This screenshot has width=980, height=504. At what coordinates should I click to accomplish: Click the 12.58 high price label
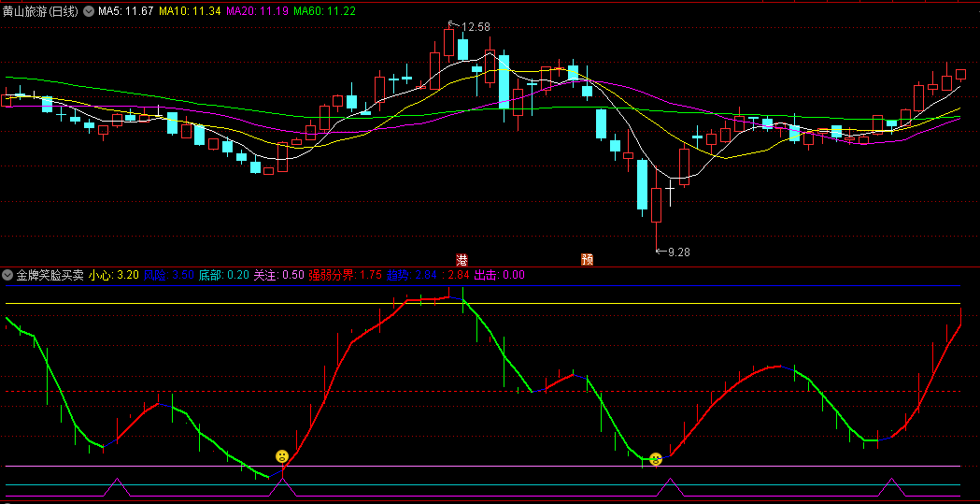pyautogui.click(x=475, y=27)
